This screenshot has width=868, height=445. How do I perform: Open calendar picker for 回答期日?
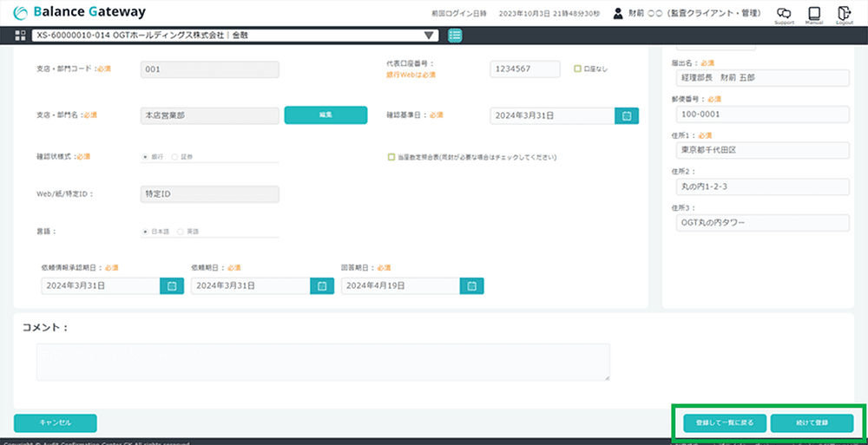472,286
